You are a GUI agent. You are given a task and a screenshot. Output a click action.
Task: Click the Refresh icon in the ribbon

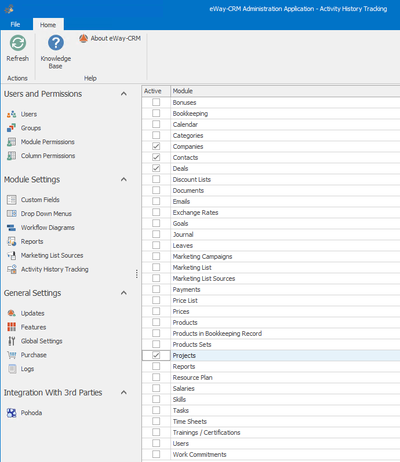tap(18, 43)
